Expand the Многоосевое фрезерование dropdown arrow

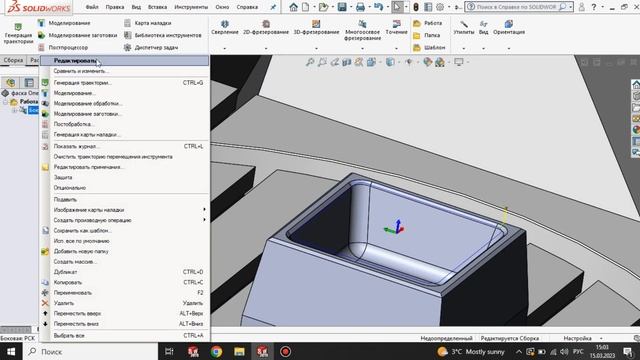362,49
